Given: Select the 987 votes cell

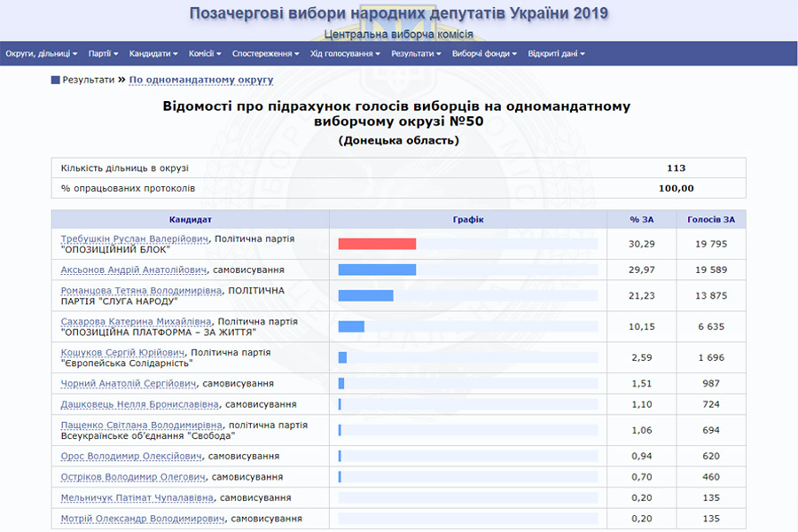Looking at the screenshot, I should pos(711,383).
